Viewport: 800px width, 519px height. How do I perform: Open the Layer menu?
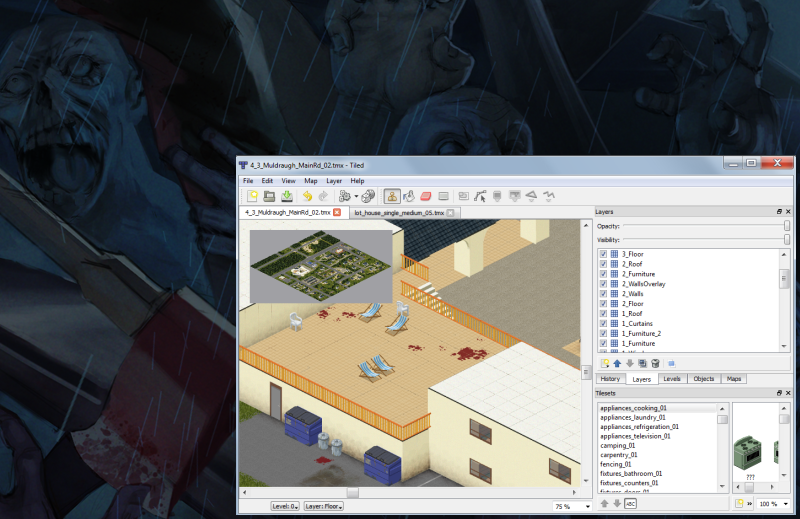point(334,181)
